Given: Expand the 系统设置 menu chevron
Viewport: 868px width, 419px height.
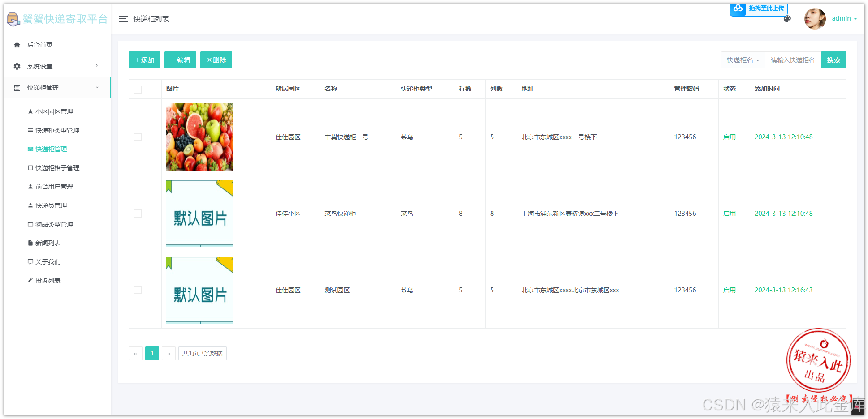Looking at the screenshot, I should coord(97,66).
